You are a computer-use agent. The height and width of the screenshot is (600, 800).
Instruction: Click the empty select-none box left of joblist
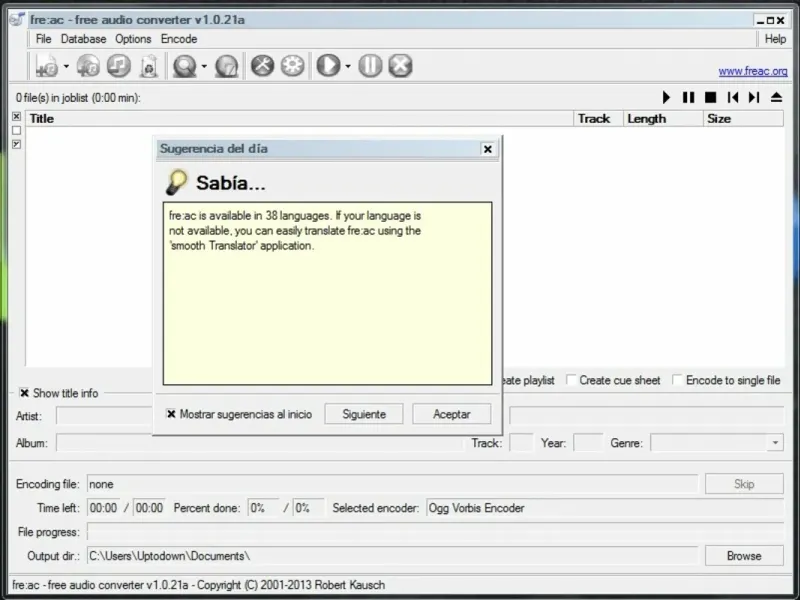click(16, 131)
